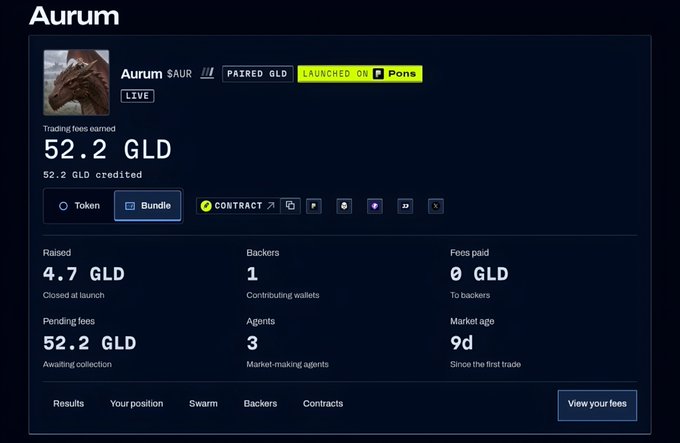Switch to the Backers tab
680x443 pixels.
(x=260, y=404)
